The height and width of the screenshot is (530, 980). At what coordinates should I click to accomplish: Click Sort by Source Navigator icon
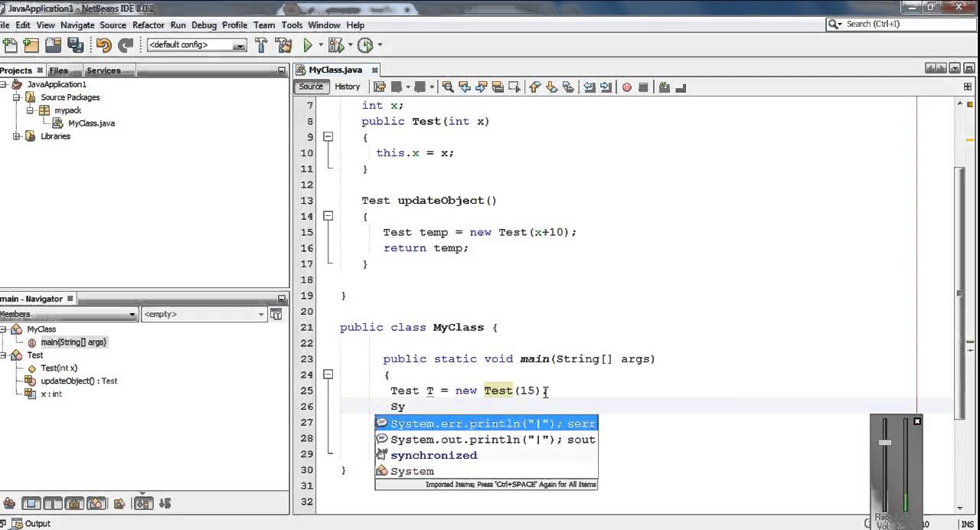(165, 503)
